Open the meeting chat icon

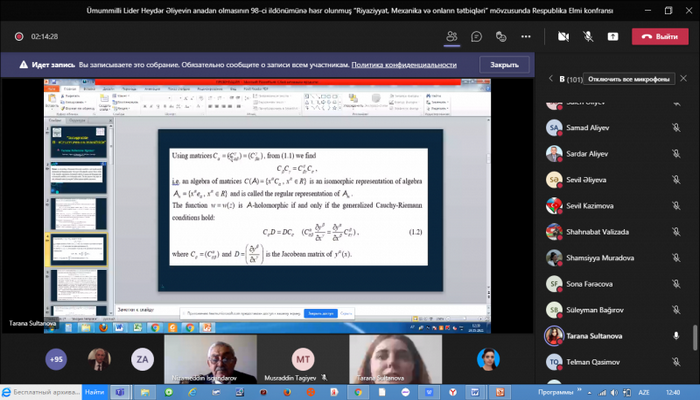coord(477,36)
